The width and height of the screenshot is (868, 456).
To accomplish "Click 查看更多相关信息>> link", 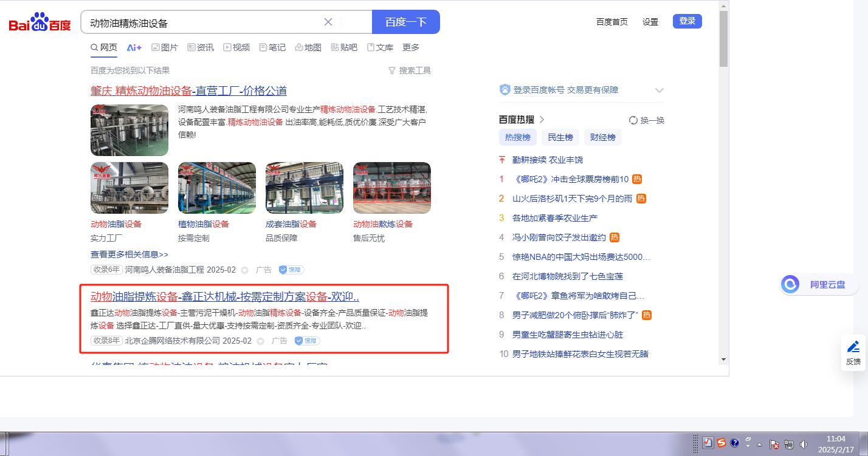I will coord(129,254).
